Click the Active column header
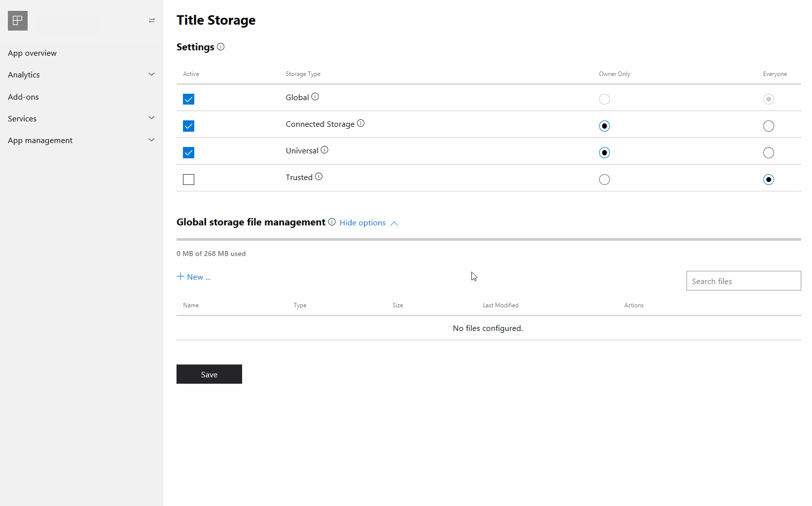The width and height of the screenshot is (812, 506). [x=191, y=74]
